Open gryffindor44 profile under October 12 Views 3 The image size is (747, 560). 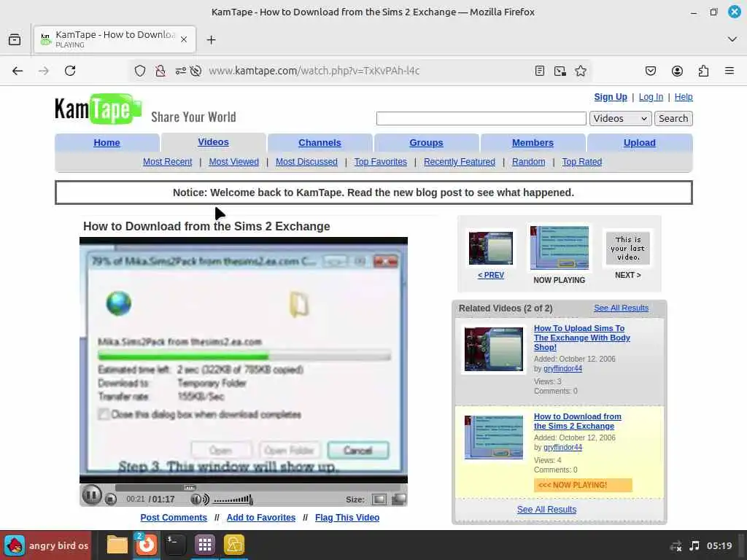(562, 368)
